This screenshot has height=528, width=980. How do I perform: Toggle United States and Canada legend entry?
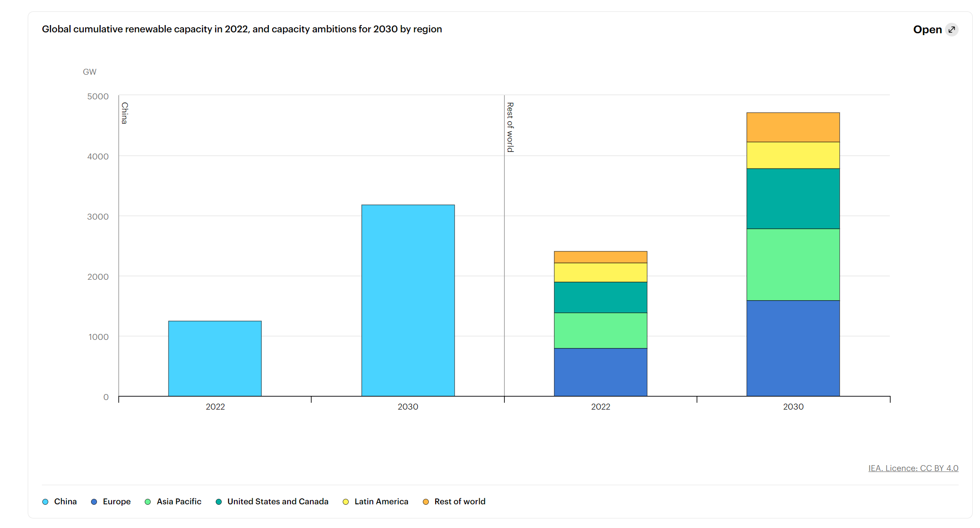coord(278,502)
